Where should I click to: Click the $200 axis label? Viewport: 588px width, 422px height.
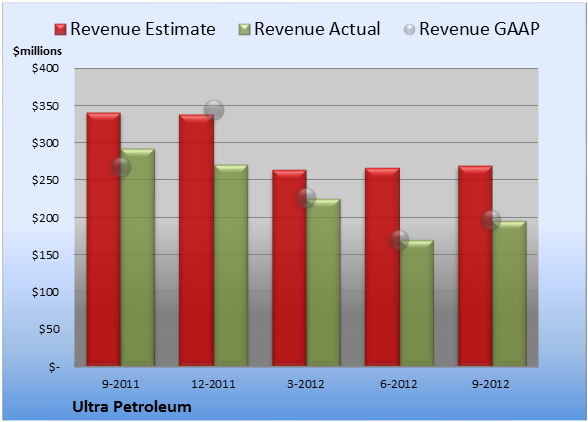coord(45,218)
